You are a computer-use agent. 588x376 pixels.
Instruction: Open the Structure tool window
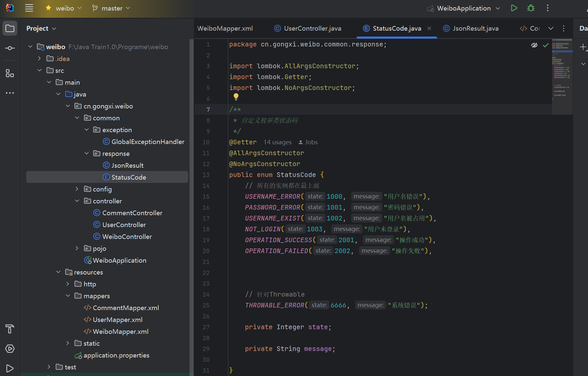coord(10,73)
